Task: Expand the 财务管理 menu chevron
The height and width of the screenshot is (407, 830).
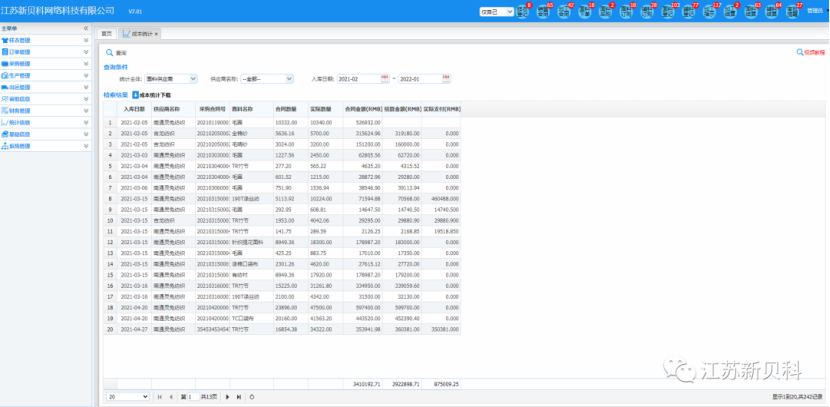Action: pos(86,111)
